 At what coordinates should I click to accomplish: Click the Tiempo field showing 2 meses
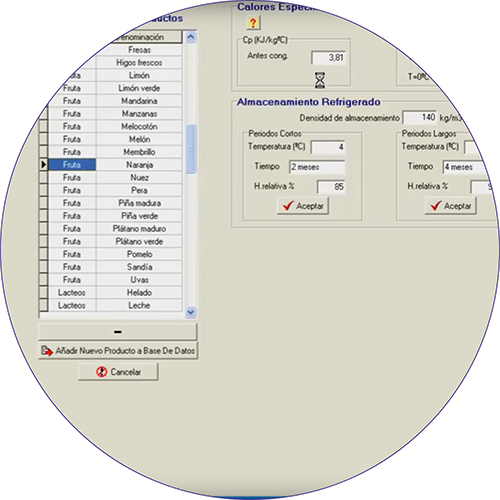[x=317, y=167]
